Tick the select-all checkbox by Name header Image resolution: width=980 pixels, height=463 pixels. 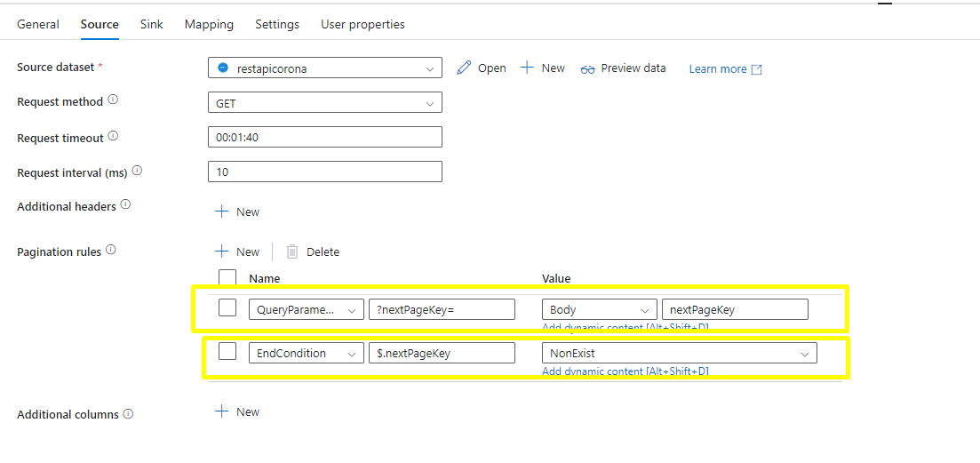[x=227, y=278]
